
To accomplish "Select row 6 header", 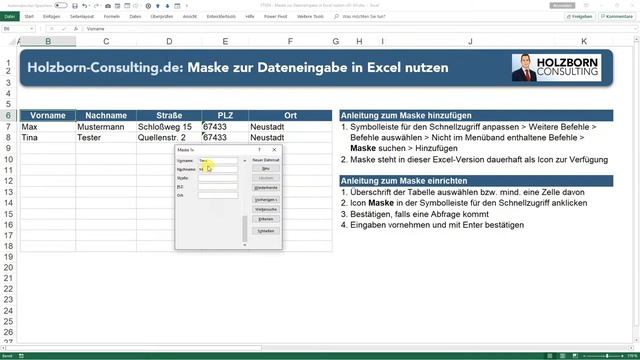I will [x=8, y=116].
